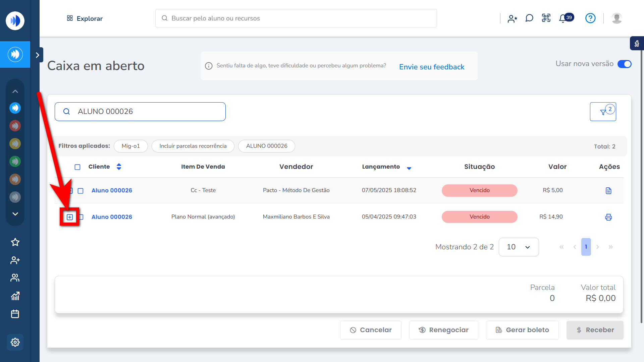Viewport: 644px width, 362px height.
Task: Click the printer icon for Plano Normal row
Action: tap(608, 217)
